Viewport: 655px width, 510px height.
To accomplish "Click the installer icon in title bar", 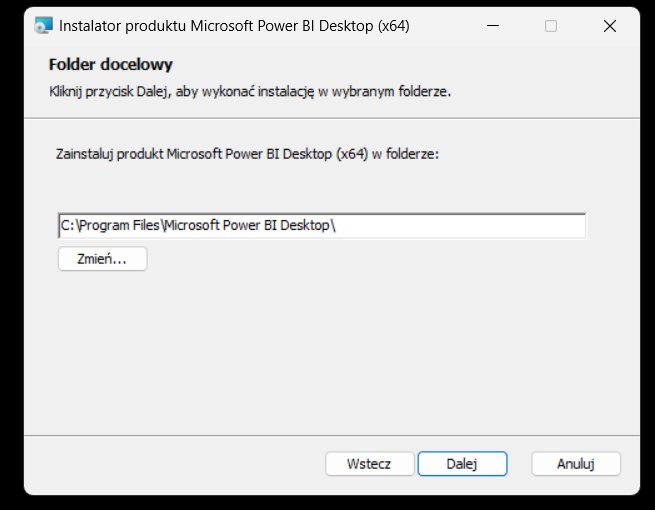I will click(x=44, y=26).
